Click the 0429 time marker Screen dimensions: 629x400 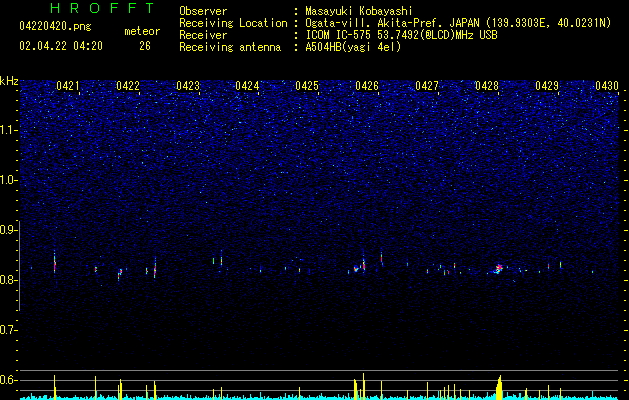pyautogui.click(x=547, y=86)
